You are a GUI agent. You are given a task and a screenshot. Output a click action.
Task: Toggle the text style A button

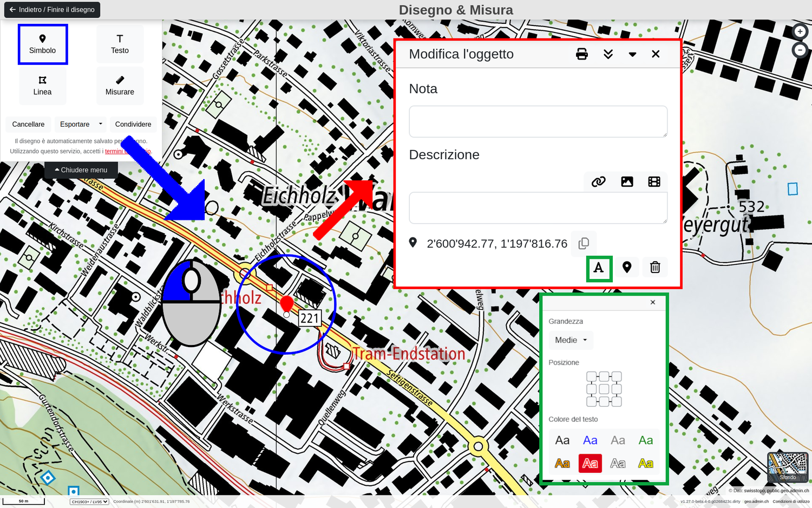[x=599, y=268]
